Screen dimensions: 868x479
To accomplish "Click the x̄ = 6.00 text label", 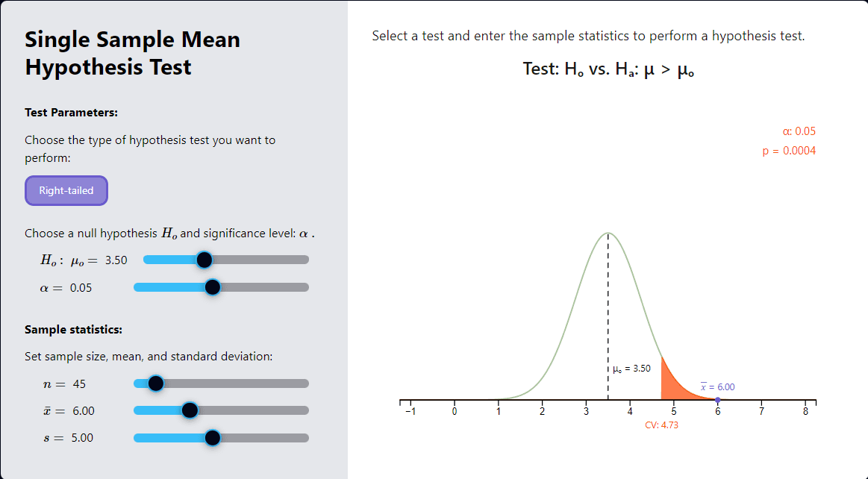I will click(718, 386).
